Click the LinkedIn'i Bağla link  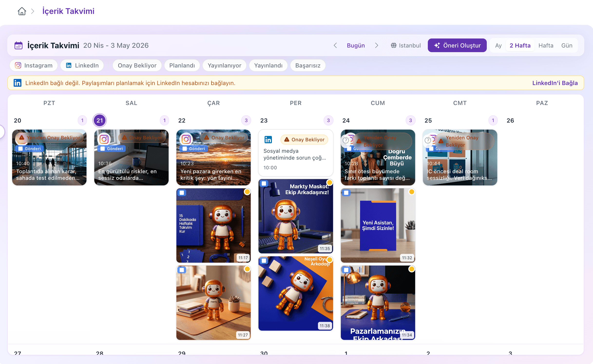coord(555,83)
